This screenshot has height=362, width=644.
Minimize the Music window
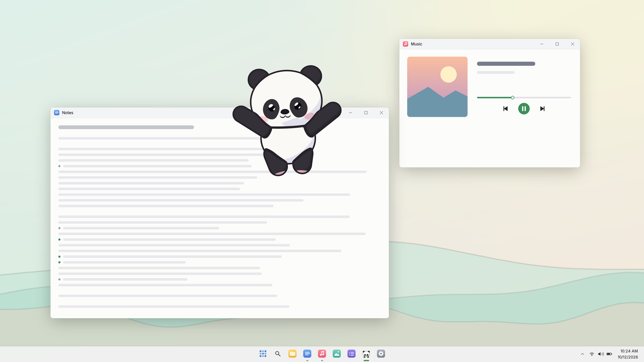[x=542, y=44]
